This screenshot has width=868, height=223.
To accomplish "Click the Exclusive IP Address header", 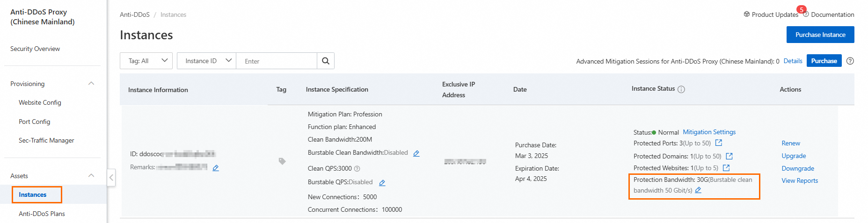I will coord(459,89).
